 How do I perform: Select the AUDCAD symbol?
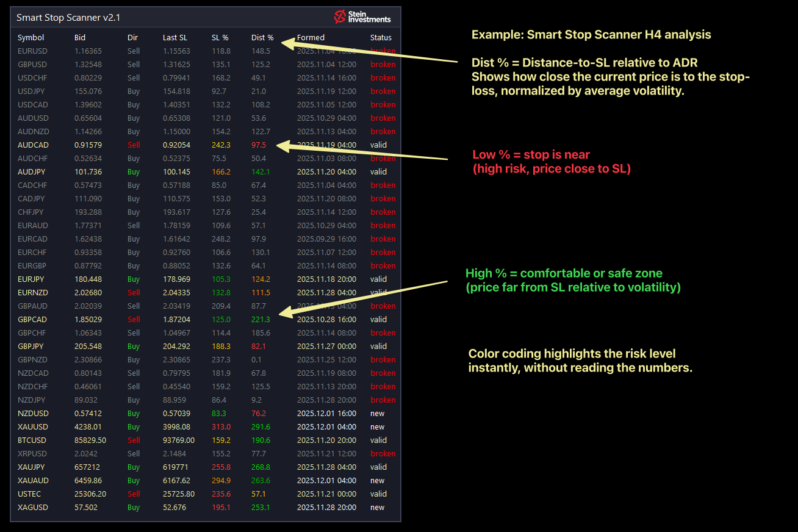33,145
